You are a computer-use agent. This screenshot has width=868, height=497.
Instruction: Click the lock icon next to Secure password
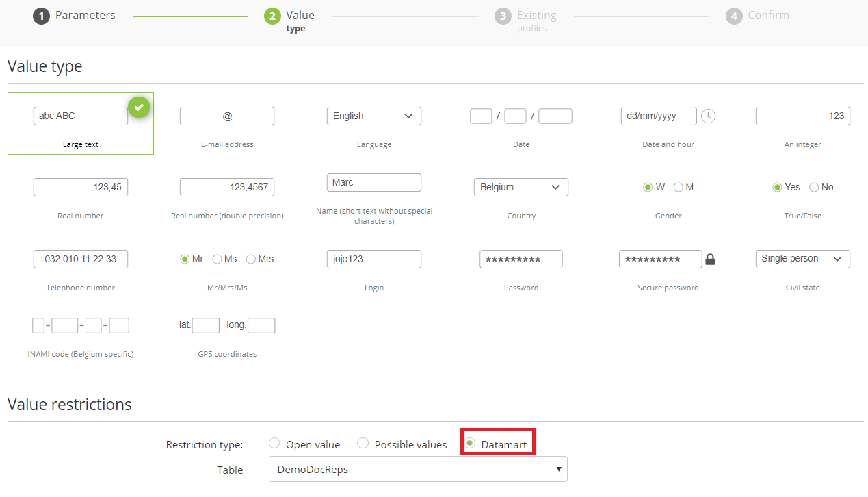[710, 259]
